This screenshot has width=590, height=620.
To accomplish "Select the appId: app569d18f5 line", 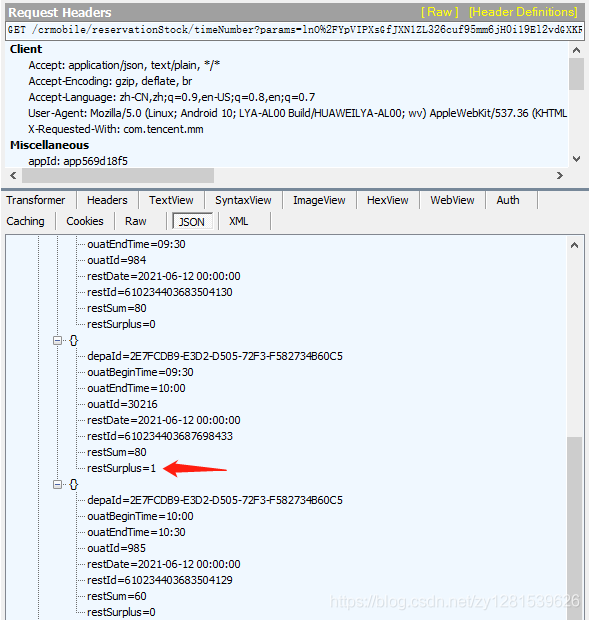I will click(x=78, y=161).
